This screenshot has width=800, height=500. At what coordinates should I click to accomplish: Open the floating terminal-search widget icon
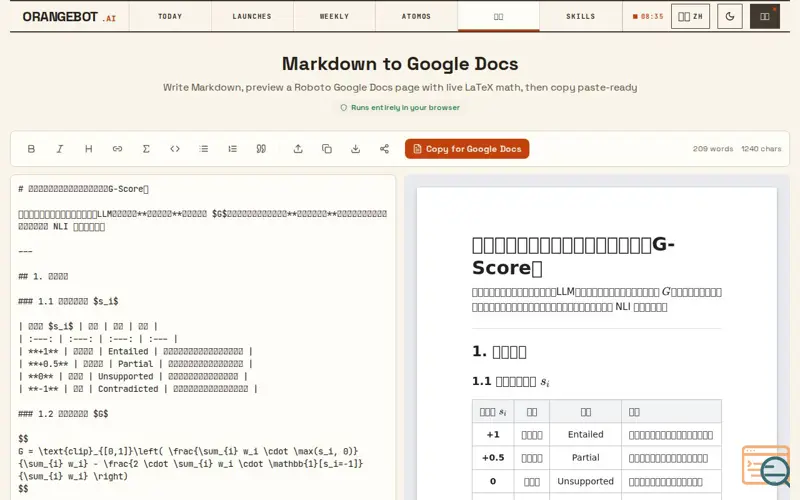point(766,465)
